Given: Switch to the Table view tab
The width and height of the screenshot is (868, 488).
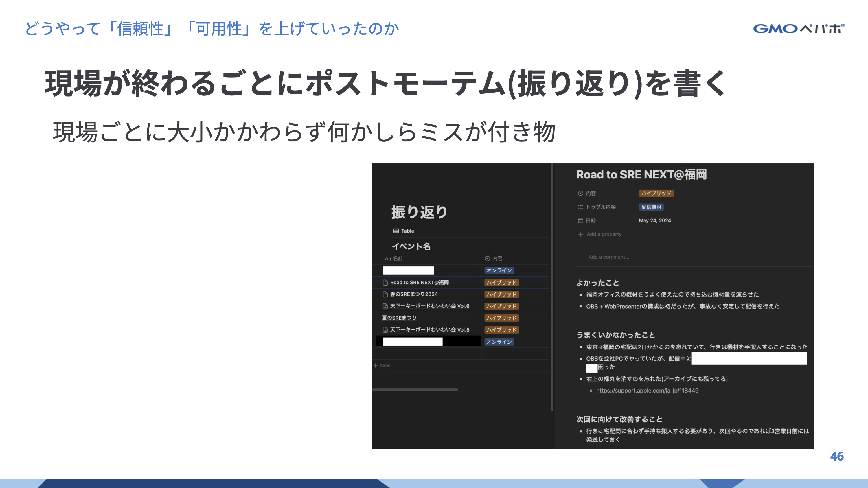Looking at the screenshot, I should click(407, 231).
